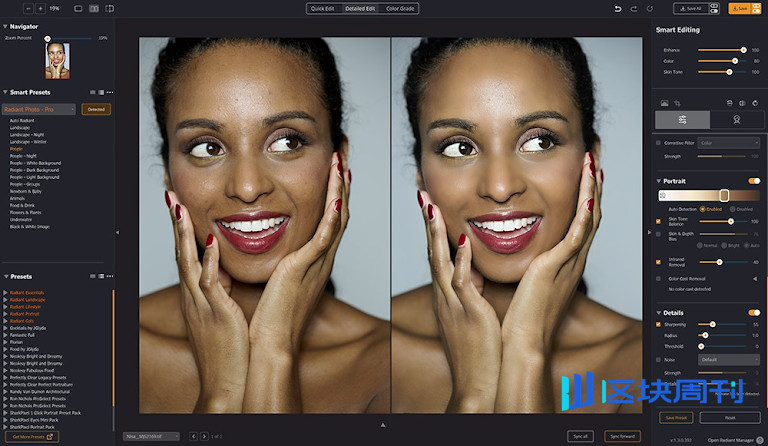Screen dimensions: 768x446
Task: Click the redo arrow icon
Action: click(633, 8)
